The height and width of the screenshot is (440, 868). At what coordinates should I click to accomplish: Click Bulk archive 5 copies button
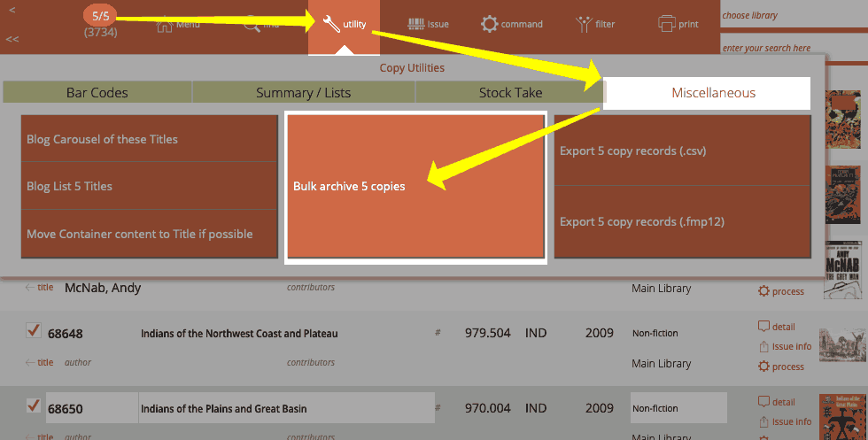point(415,187)
